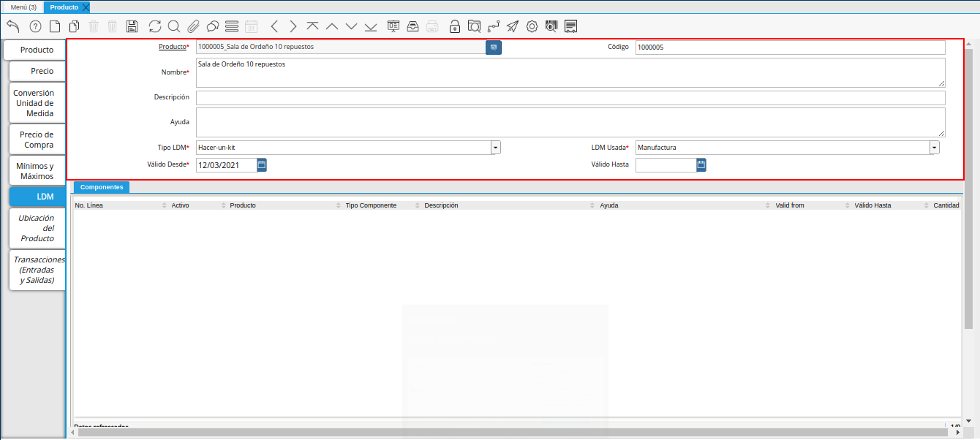Refresh the data with the circular arrows icon
This screenshot has width=980, height=440.
(155, 26)
